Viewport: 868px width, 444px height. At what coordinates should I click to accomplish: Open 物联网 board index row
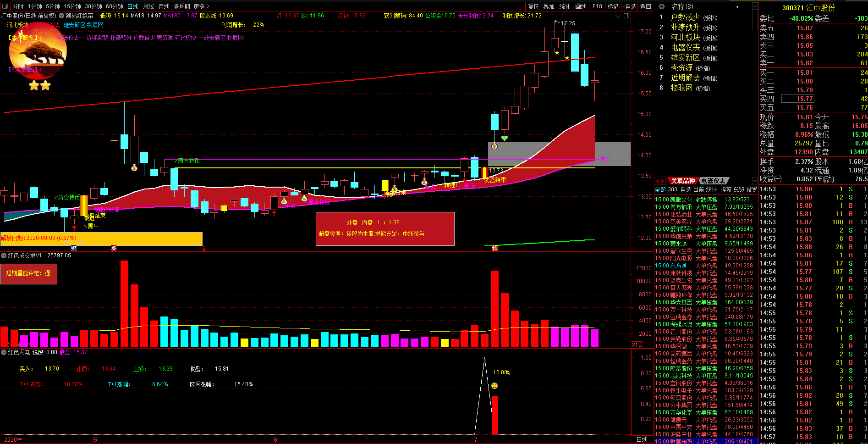[x=703, y=88]
